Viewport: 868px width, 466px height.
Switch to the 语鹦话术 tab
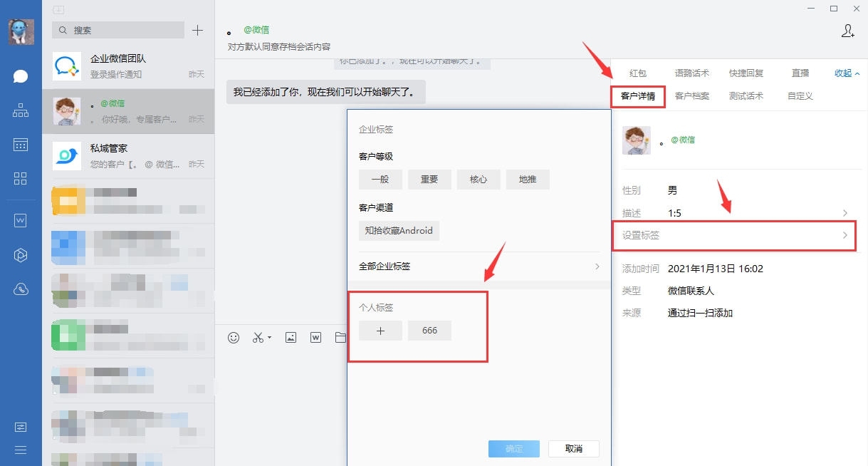(691, 73)
